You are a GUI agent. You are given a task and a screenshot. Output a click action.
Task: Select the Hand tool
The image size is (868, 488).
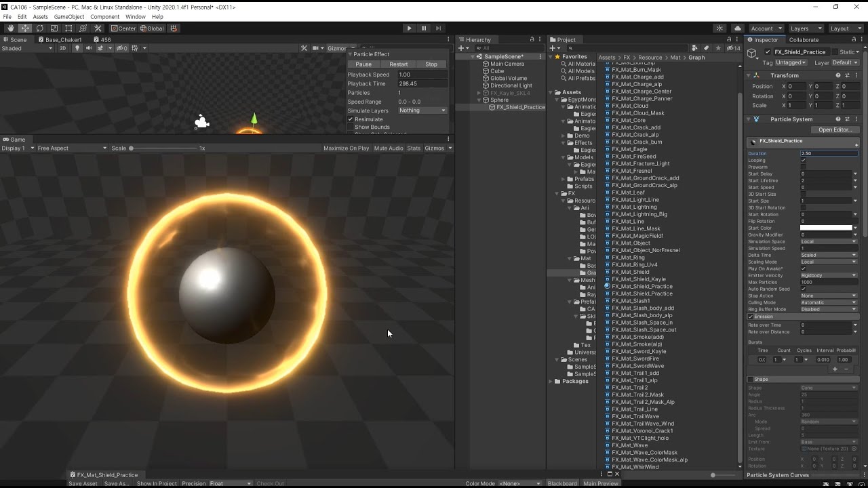[11, 28]
